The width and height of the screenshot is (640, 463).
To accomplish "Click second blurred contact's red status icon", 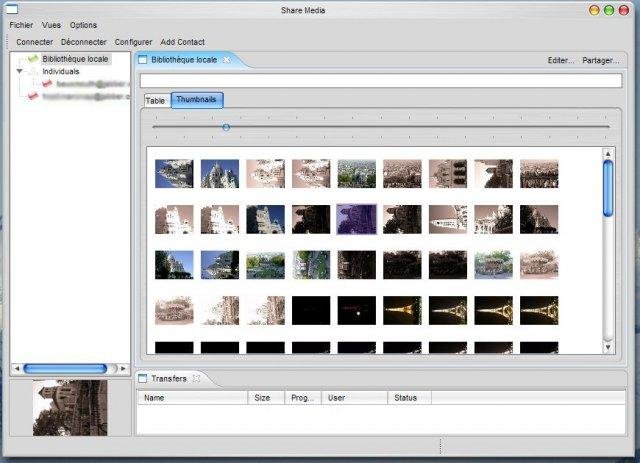I will click(x=33, y=97).
